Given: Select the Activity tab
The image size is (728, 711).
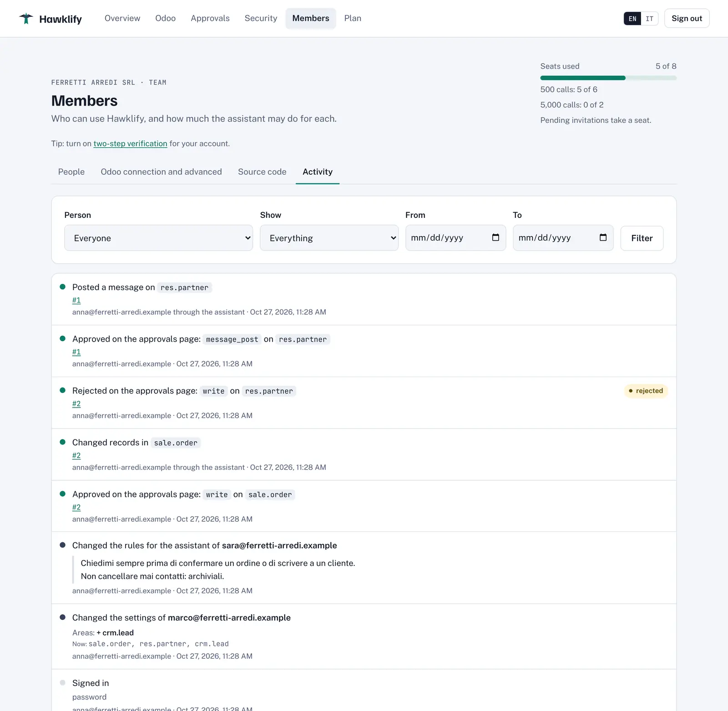Looking at the screenshot, I should coord(318,172).
